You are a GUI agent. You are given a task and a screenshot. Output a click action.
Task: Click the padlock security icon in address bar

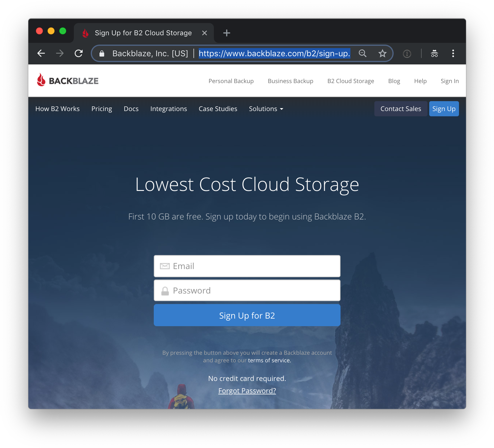point(102,54)
